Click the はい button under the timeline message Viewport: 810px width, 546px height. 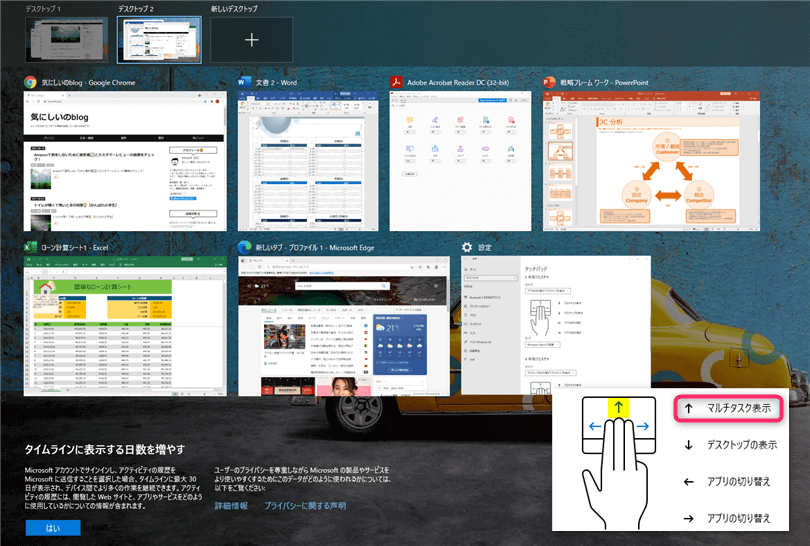pos(53,528)
